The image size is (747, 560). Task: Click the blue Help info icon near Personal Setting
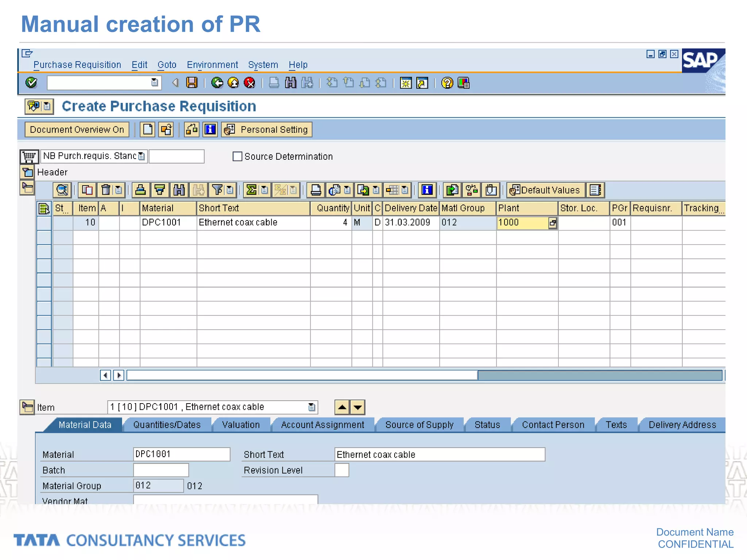click(210, 129)
